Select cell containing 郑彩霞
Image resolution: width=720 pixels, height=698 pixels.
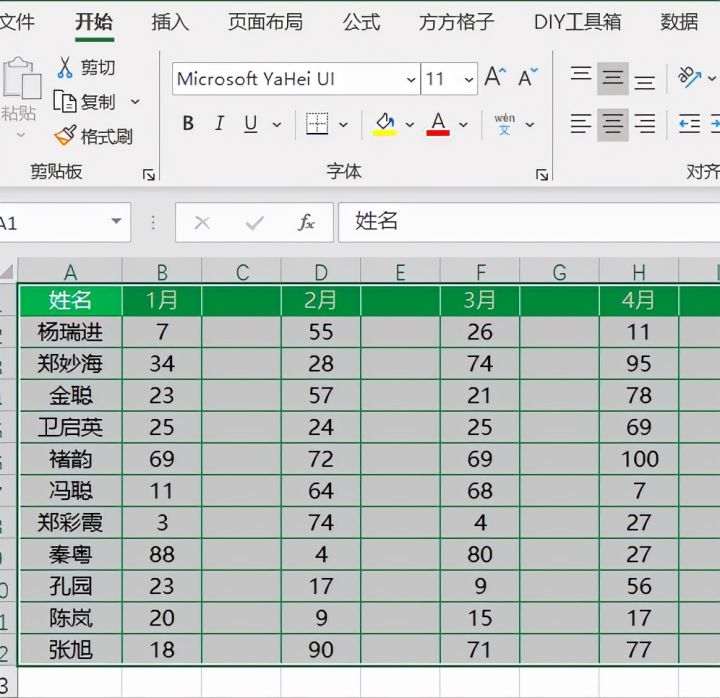(70, 523)
